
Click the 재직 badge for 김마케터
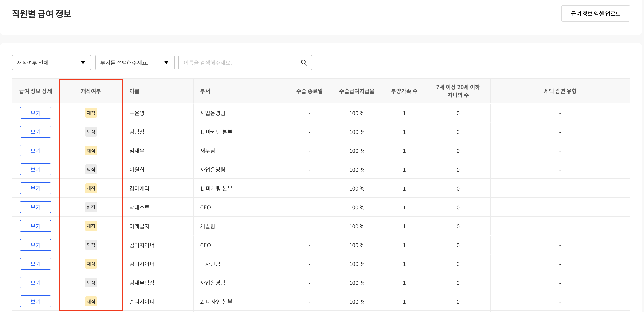pos(91,188)
